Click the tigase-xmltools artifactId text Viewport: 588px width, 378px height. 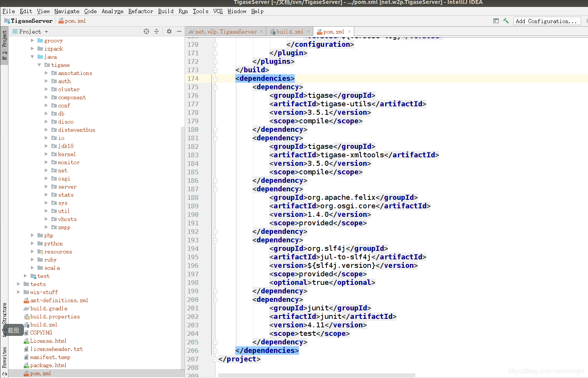point(352,155)
